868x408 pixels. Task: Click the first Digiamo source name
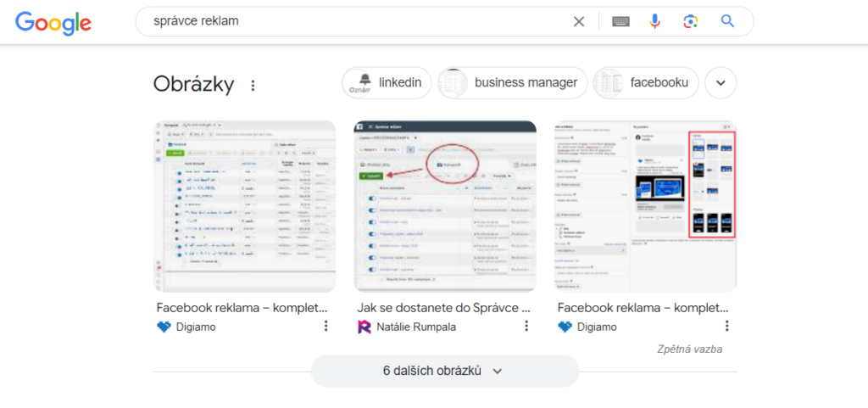(196, 327)
